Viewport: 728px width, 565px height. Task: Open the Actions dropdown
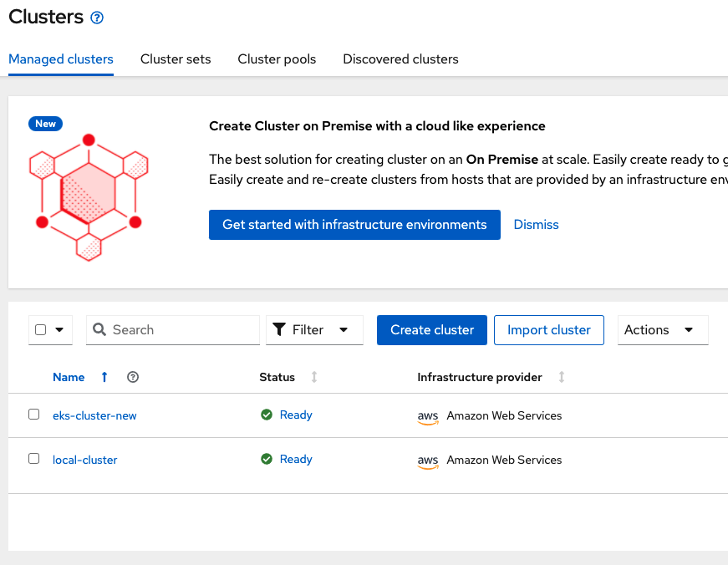663,330
